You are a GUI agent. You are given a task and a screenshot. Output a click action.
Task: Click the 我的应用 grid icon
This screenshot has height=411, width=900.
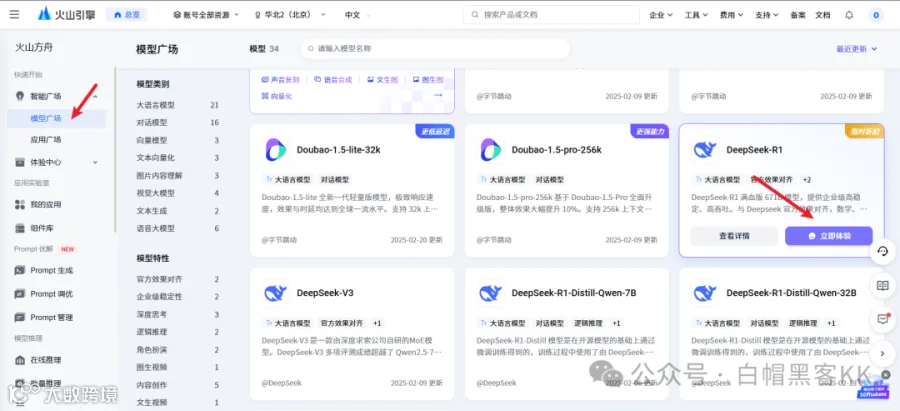point(20,204)
